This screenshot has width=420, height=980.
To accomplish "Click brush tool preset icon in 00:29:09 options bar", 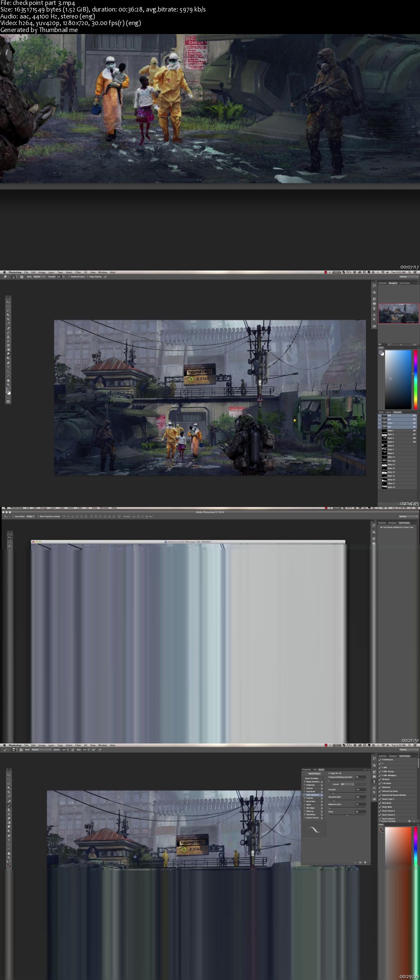I will 5,750.
